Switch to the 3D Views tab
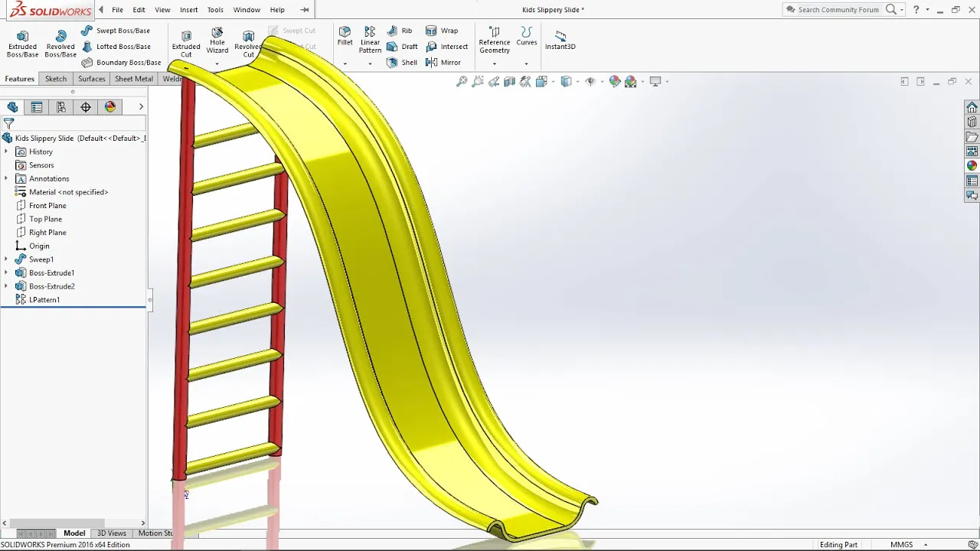Screen dimensions: 980x551 tap(112, 533)
